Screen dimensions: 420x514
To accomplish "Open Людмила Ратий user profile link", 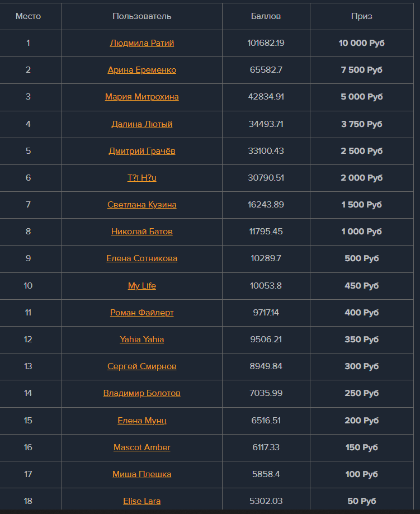I will (x=142, y=43).
